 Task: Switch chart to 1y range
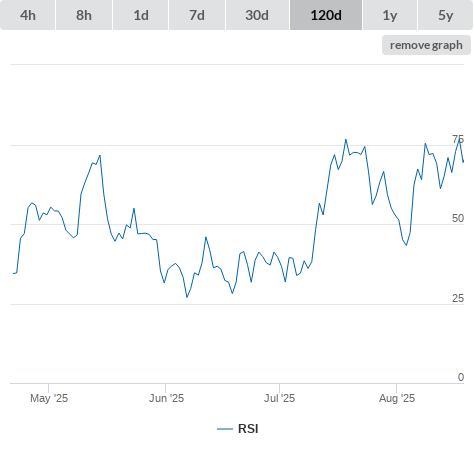point(390,15)
